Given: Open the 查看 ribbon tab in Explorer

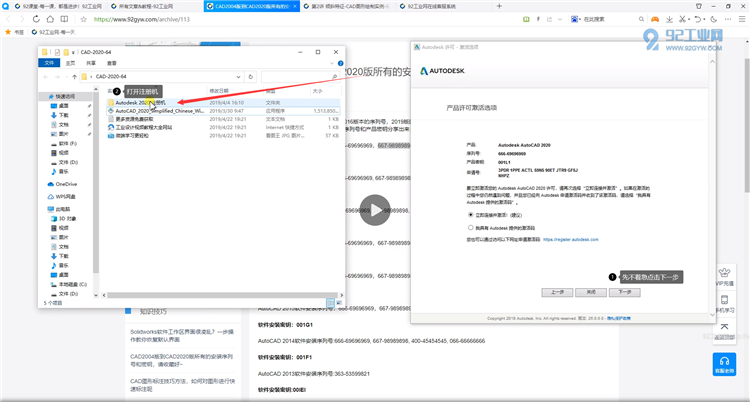Looking at the screenshot, I should click(111, 63).
